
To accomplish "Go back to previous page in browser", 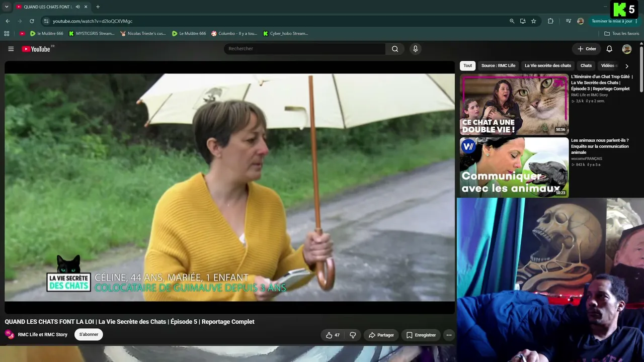I will pos(8,21).
